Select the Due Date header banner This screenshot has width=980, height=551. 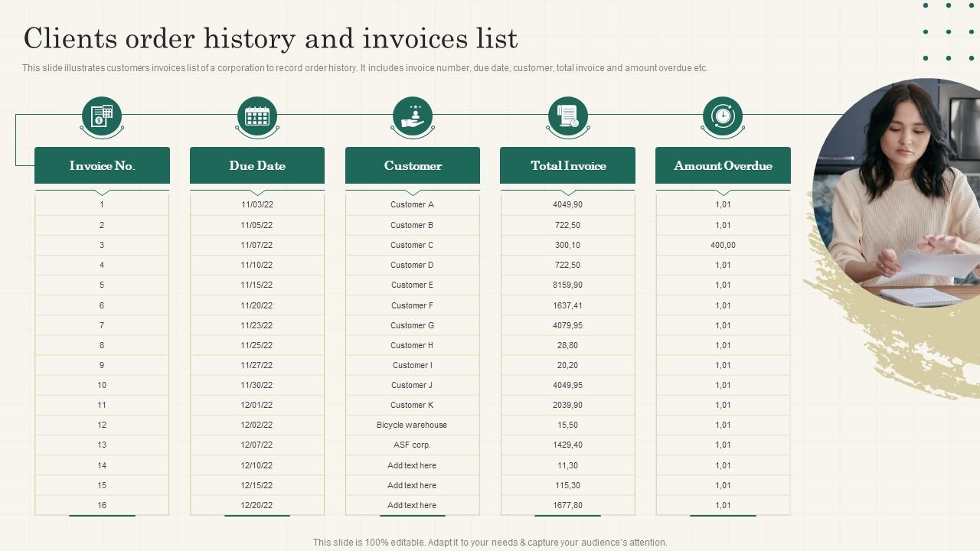tap(257, 165)
